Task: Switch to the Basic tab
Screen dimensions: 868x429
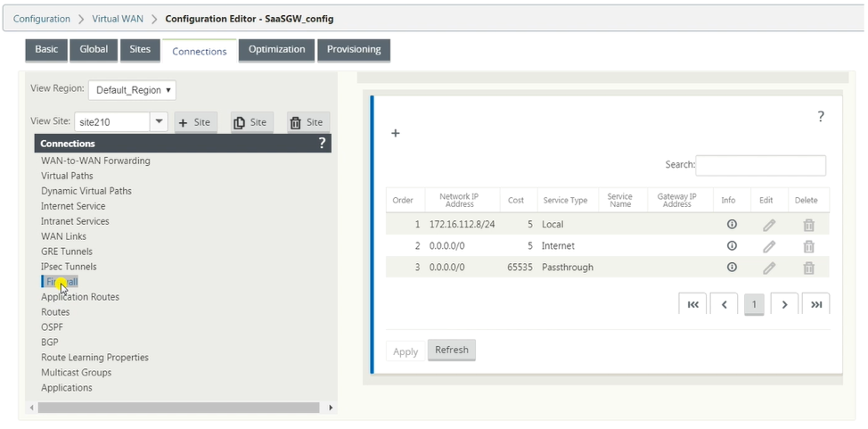Action: coord(46,49)
